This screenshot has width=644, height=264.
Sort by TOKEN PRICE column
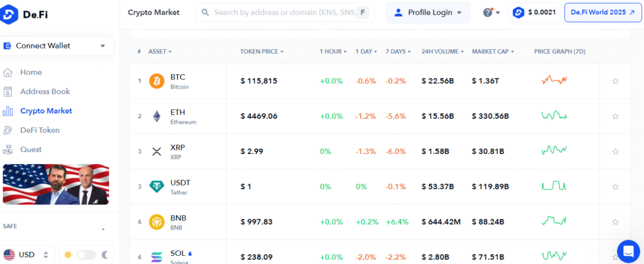(x=262, y=52)
